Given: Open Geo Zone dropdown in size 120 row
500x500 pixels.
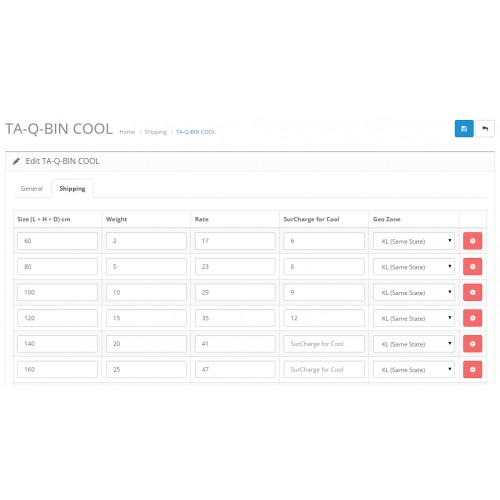Looking at the screenshot, I should (x=414, y=318).
